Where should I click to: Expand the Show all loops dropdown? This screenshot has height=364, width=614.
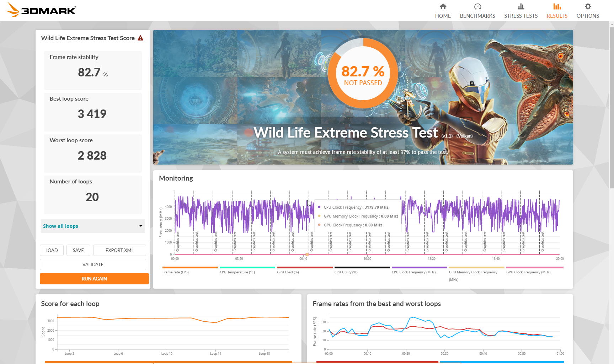pos(93,226)
